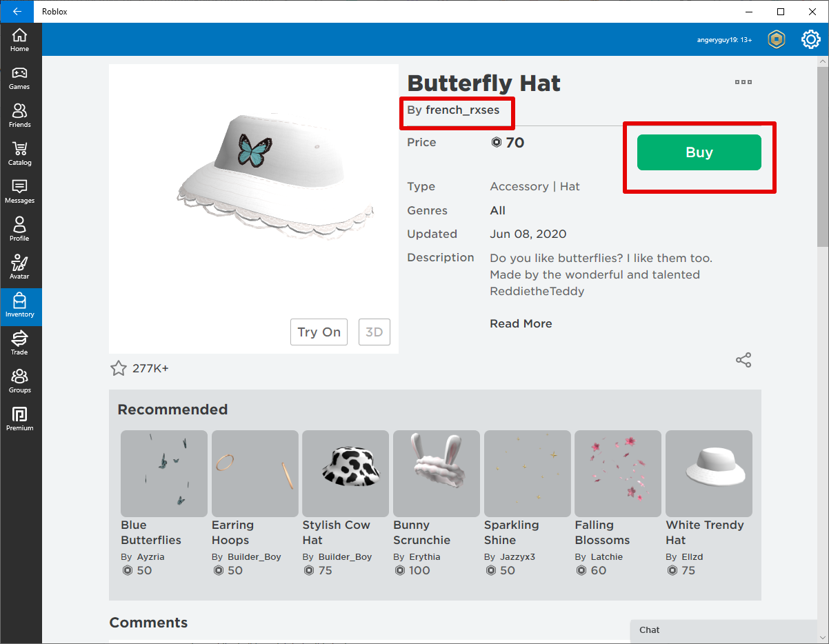Click the vertical scrollbar thumb
829x644 pixels.
[823, 155]
